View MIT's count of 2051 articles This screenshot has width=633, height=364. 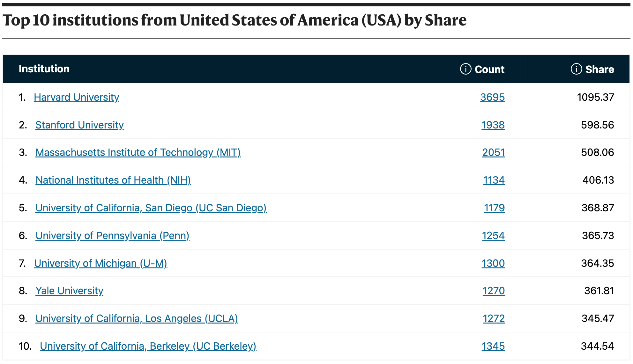point(494,152)
